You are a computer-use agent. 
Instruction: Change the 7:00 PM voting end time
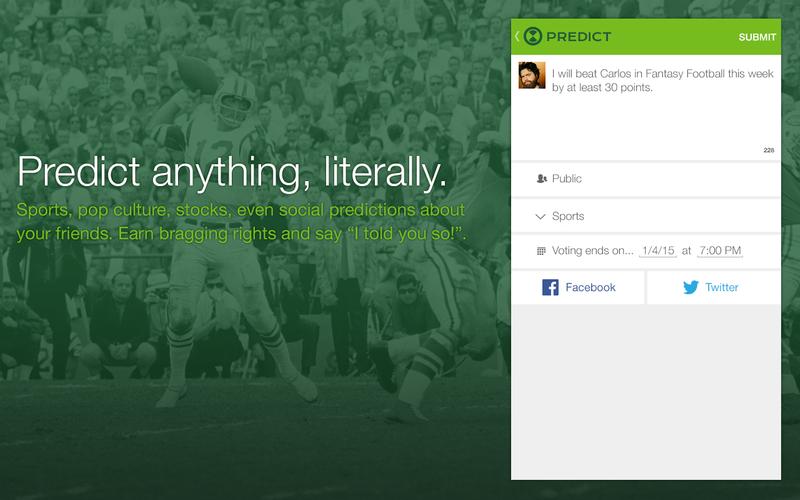click(x=719, y=251)
